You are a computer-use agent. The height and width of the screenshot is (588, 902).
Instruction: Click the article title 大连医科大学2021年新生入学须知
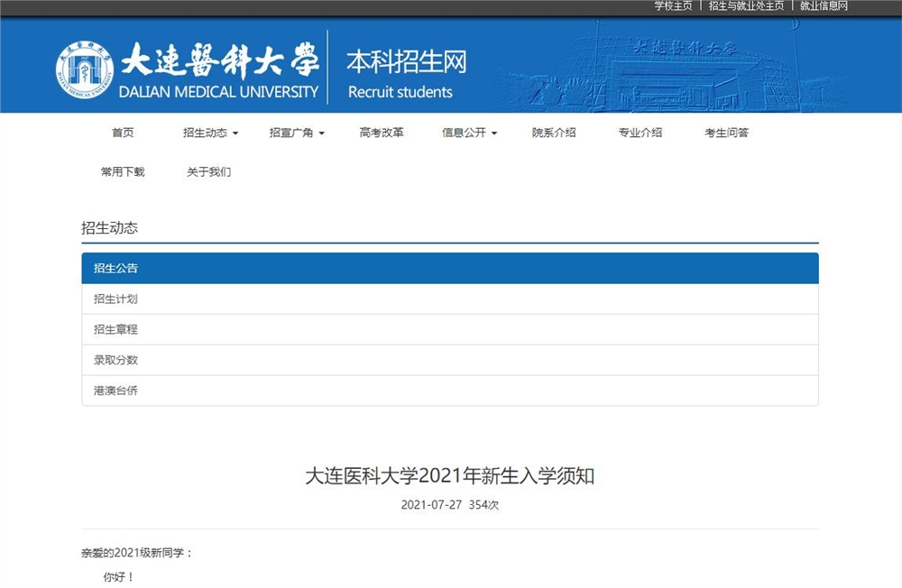450,476
